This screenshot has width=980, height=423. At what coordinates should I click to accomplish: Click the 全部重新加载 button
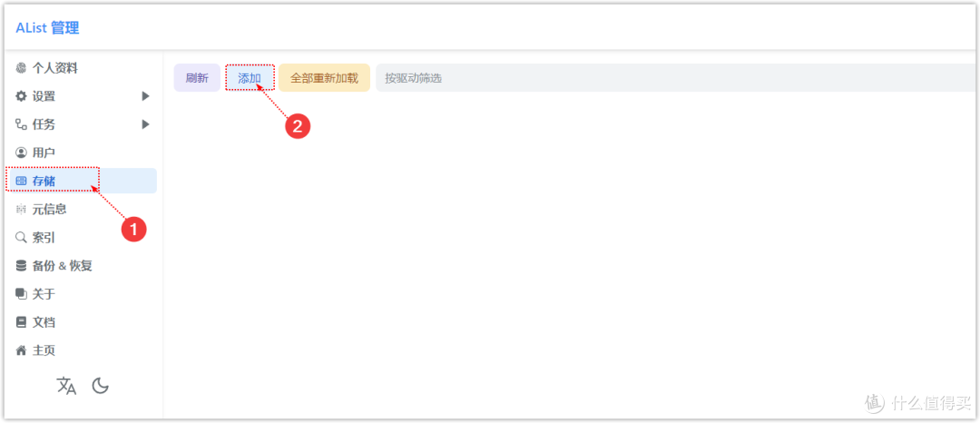point(324,78)
